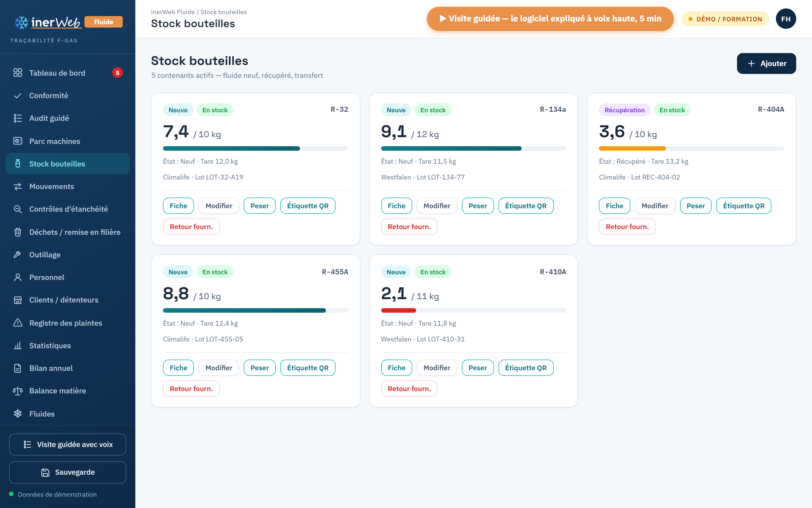Navigate to Parc machines

(68, 141)
